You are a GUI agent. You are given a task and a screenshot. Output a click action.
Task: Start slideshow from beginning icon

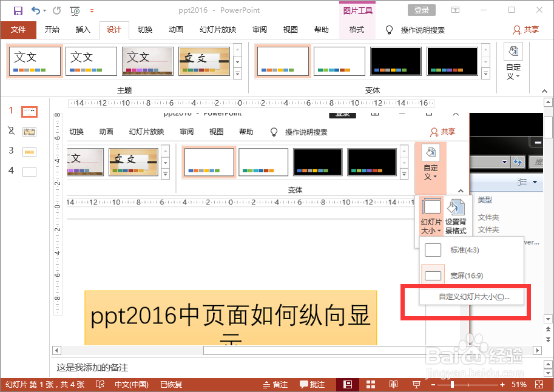[x=75, y=11]
